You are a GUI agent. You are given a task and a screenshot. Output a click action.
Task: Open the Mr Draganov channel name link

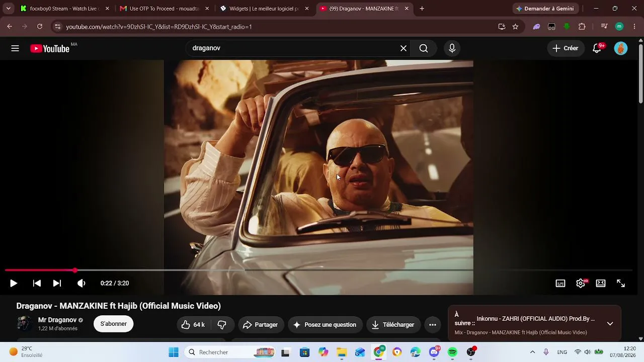57,320
